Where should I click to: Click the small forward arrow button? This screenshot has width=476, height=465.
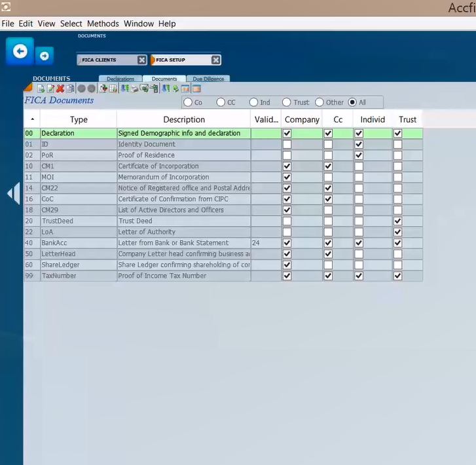[44, 56]
